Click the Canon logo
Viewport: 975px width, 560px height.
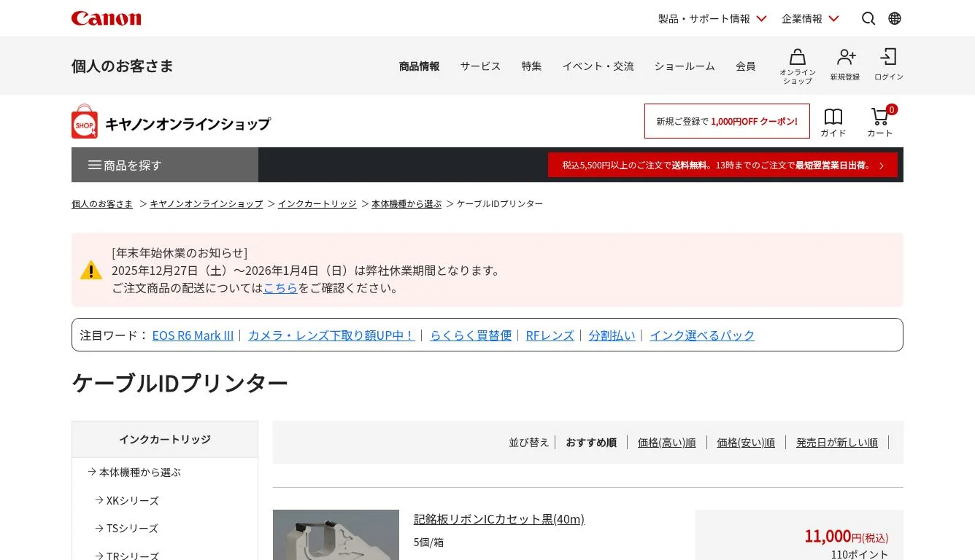(106, 17)
